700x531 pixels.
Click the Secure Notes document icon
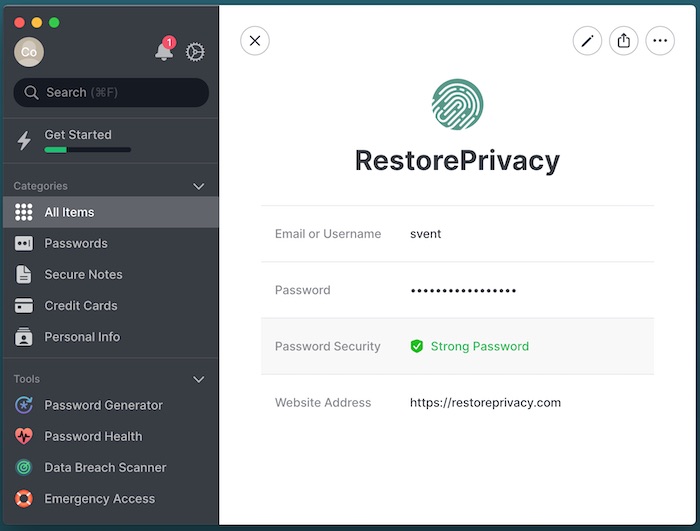tap(24, 274)
